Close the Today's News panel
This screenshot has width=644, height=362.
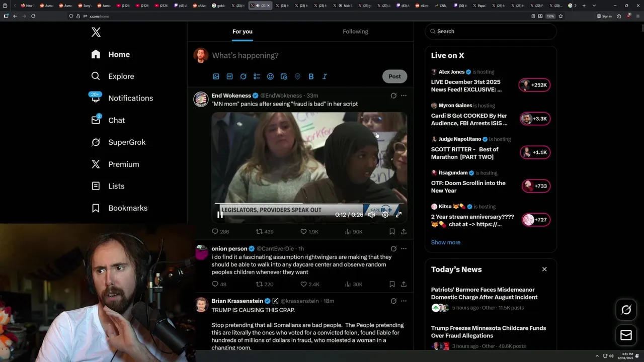coord(544,269)
